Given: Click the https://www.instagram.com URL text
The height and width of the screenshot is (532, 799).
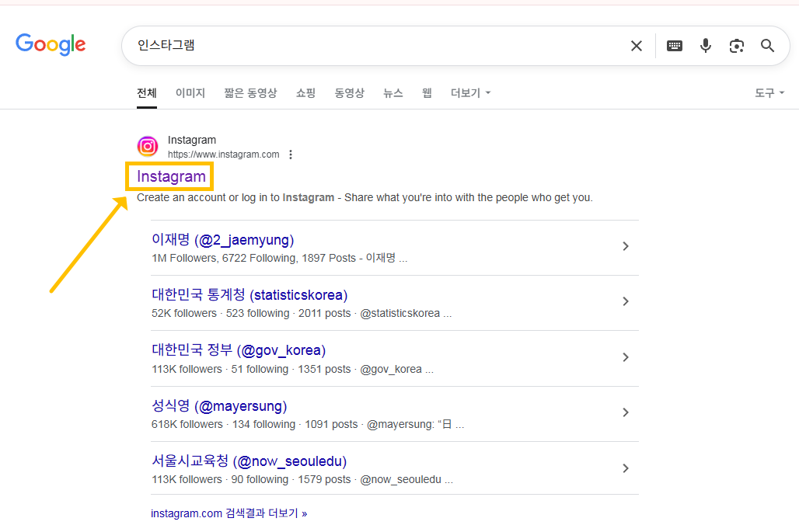Looking at the screenshot, I should 223,155.
